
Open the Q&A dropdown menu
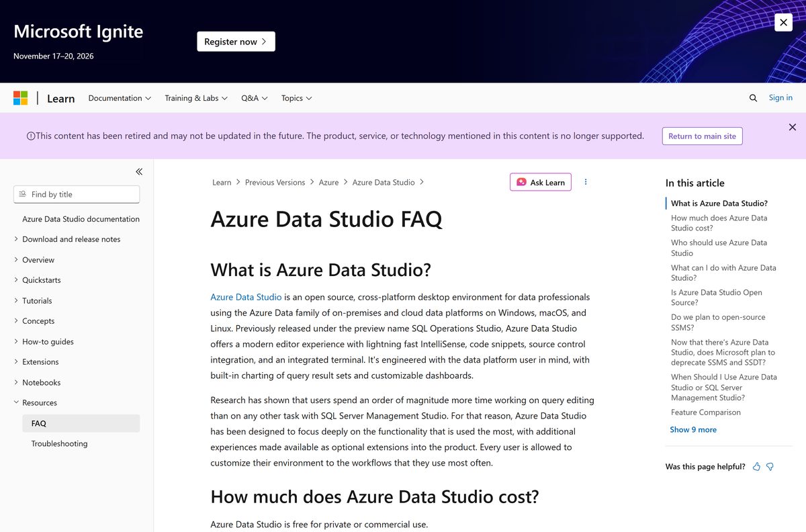click(x=255, y=98)
